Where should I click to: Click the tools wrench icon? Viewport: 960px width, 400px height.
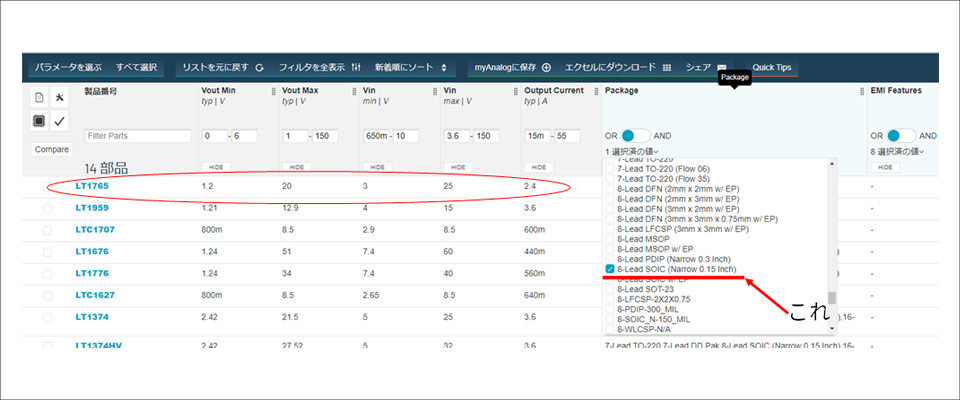(x=59, y=97)
